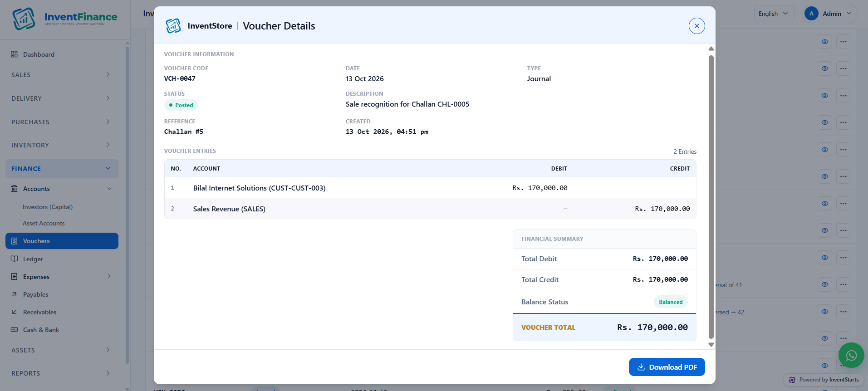This screenshot has width=868, height=391.
Task: Click the CREDIT column header
Action: pyautogui.click(x=680, y=169)
